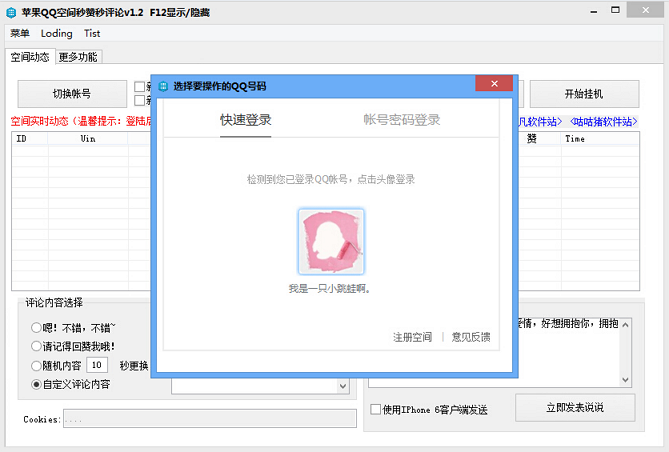Click the scroll up arrow in the status text box

click(x=625, y=325)
